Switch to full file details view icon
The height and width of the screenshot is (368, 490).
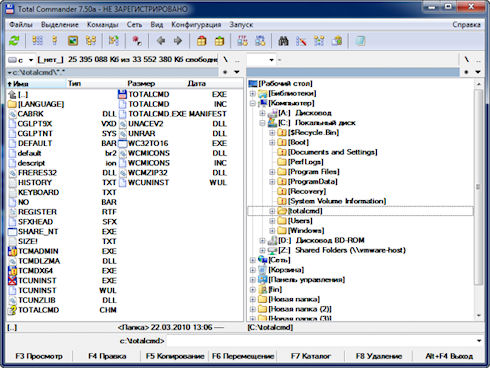pyautogui.click(x=55, y=41)
